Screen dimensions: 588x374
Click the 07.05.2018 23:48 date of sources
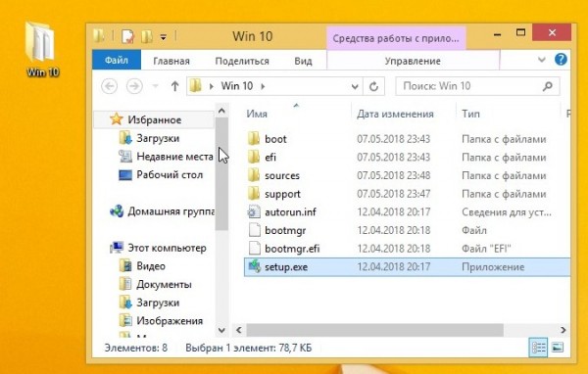(x=393, y=176)
